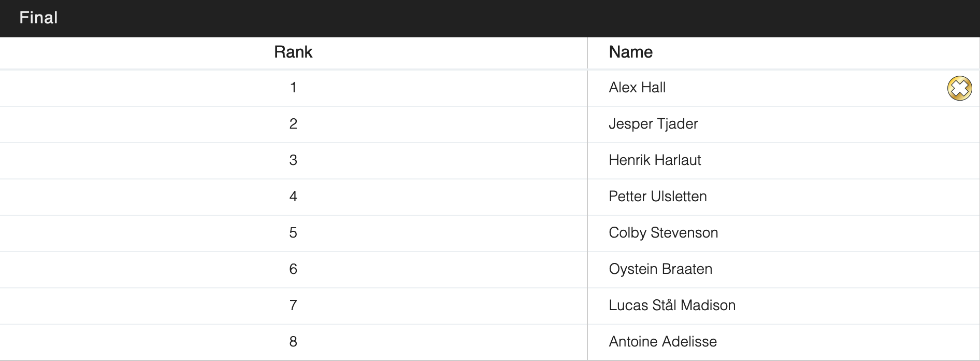Click rank number 7 cell

click(293, 306)
